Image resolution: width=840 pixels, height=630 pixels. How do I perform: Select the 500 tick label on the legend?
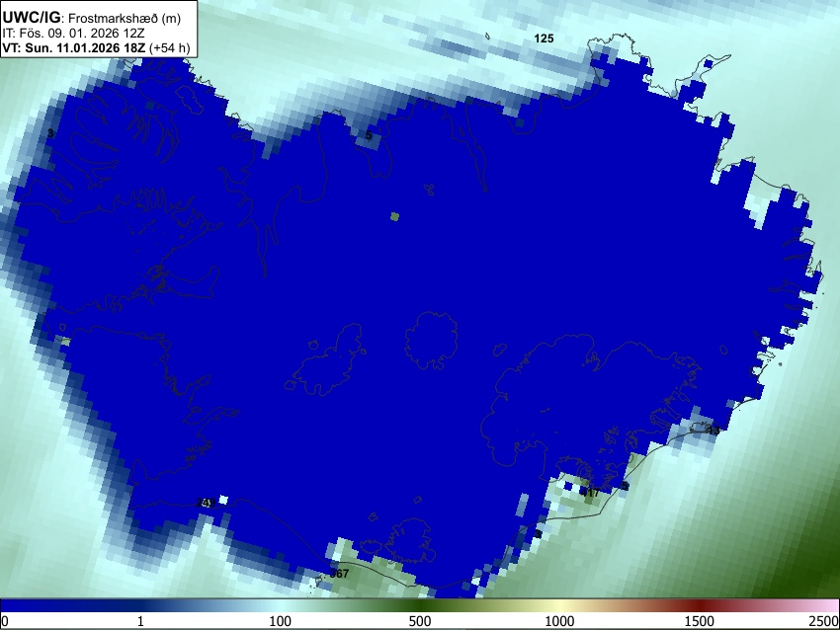420,621
